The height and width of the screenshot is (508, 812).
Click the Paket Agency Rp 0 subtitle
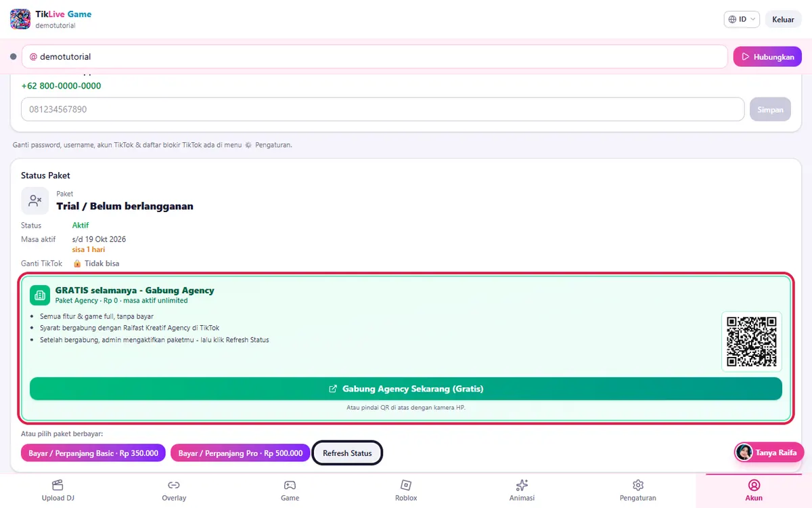122,300
